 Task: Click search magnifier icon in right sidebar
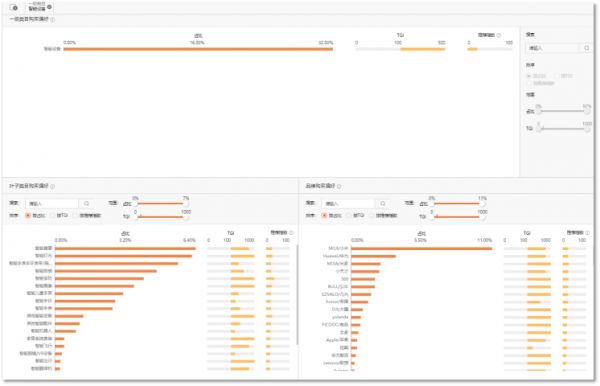pos(587,48)
